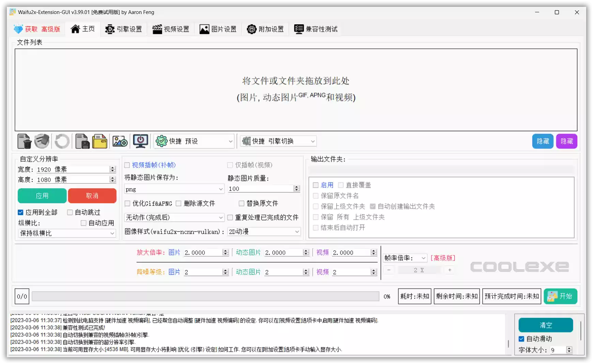
Task: Open the 快捷 预设 dropdown
Action: (194, 141)
